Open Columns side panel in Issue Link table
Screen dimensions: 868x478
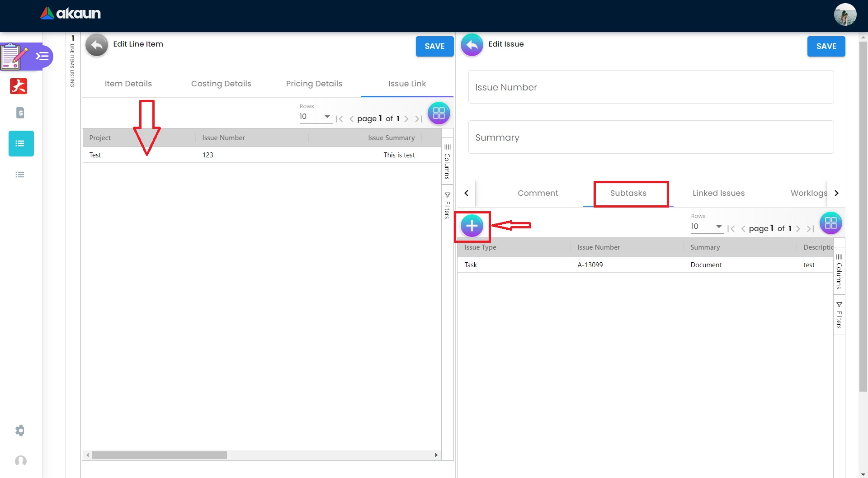pyautogui.click(x=447, y=161)
